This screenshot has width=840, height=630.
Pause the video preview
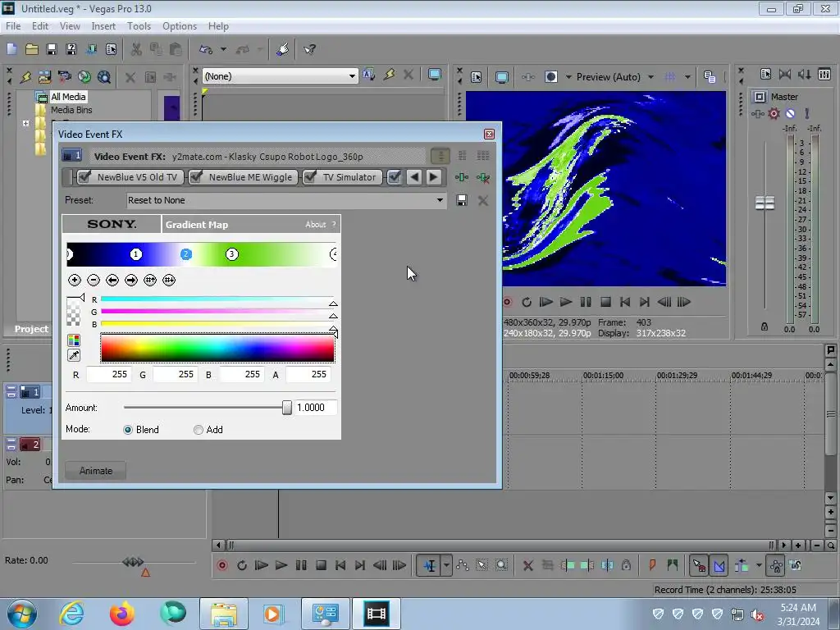pyautogui.click(x=586, y=302)
